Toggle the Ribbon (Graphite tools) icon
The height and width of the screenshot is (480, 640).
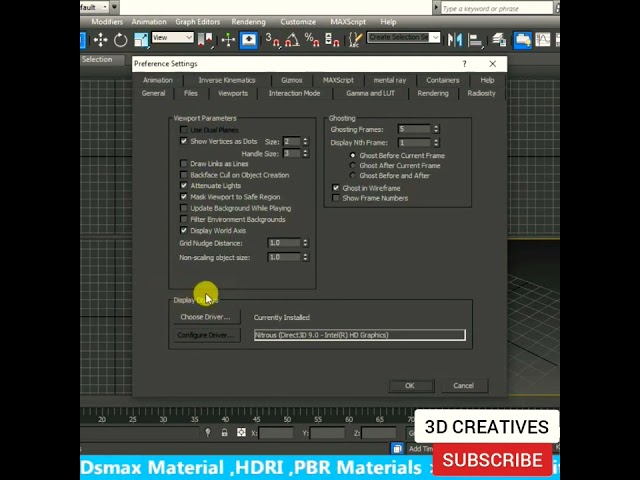(x=522, y=40)
